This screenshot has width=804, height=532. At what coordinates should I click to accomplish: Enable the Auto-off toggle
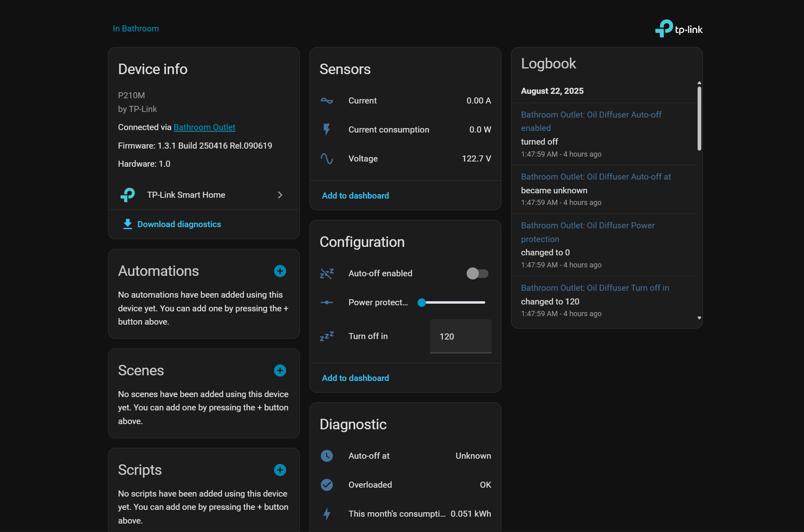pos(477,273)
